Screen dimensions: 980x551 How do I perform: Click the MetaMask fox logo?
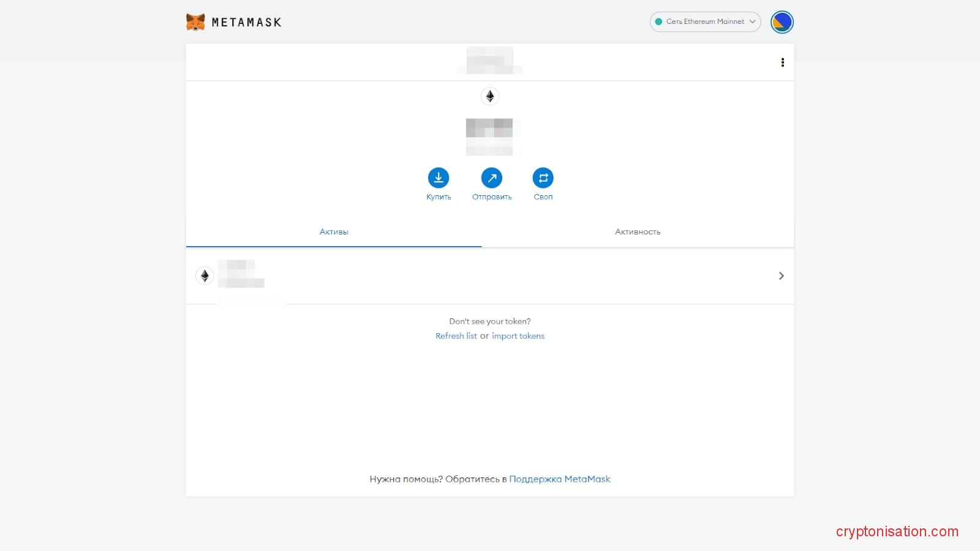pyautogui.click(x=195, y=22)
